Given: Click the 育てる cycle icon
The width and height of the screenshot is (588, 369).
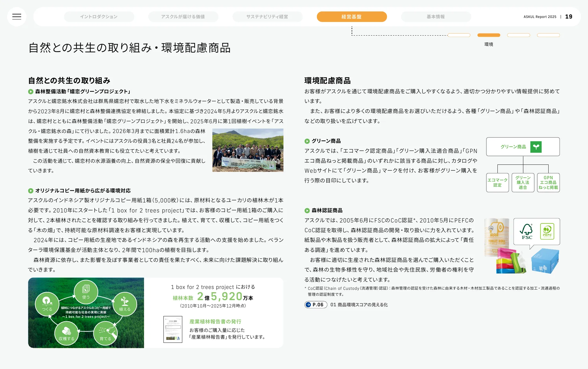Looking at the screenshot, I should click(105, 333).
